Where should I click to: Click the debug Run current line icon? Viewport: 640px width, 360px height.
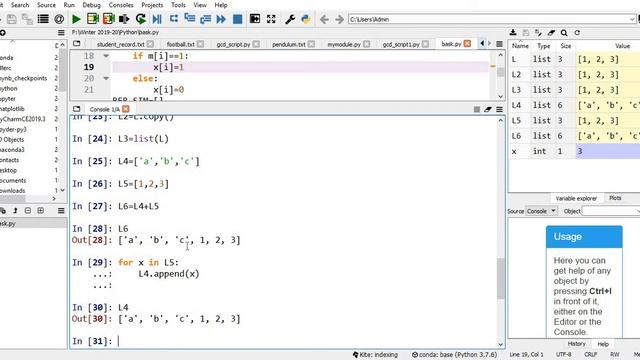pyautogui.click(x=174, y=19)
